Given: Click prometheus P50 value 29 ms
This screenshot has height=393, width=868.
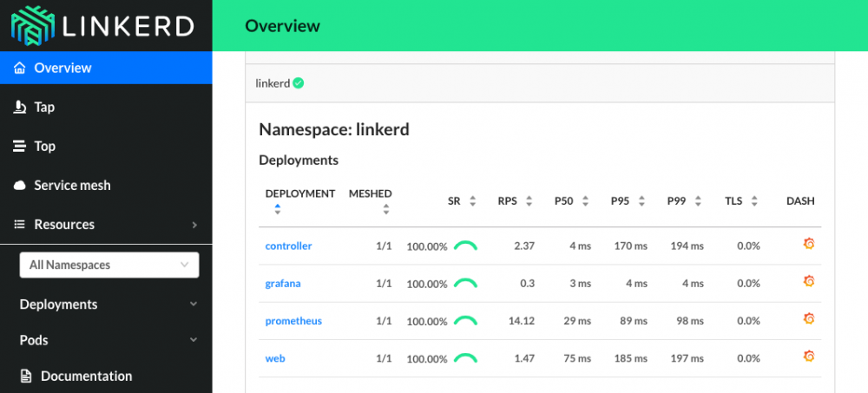Looking at the screenshot, I should (x=577, y=321).
